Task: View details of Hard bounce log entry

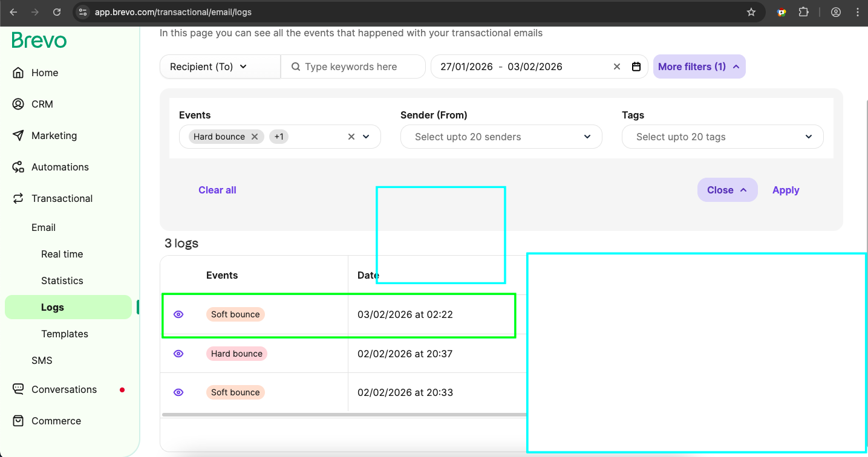Action: (178, 354)
